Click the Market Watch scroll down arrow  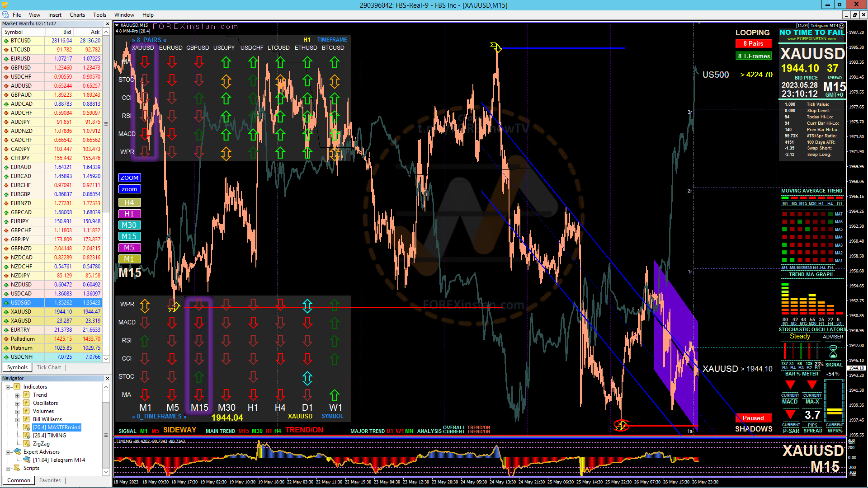click(106, 358)
